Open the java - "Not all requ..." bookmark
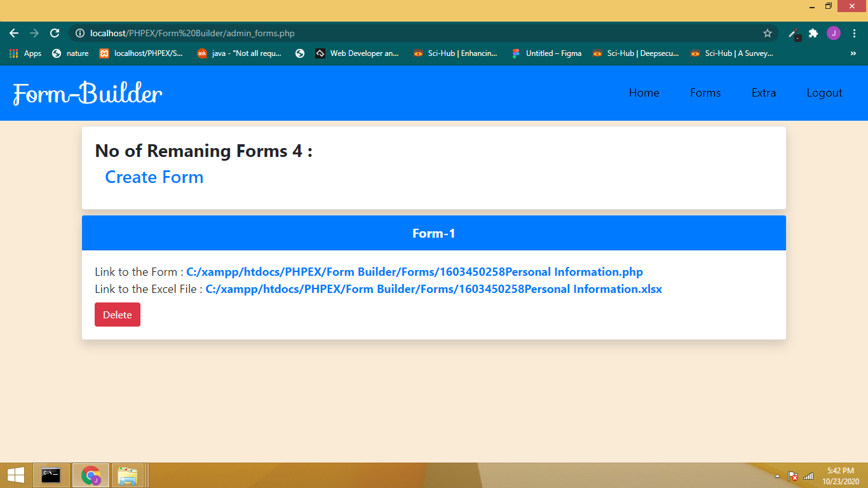 coord(240,53)
